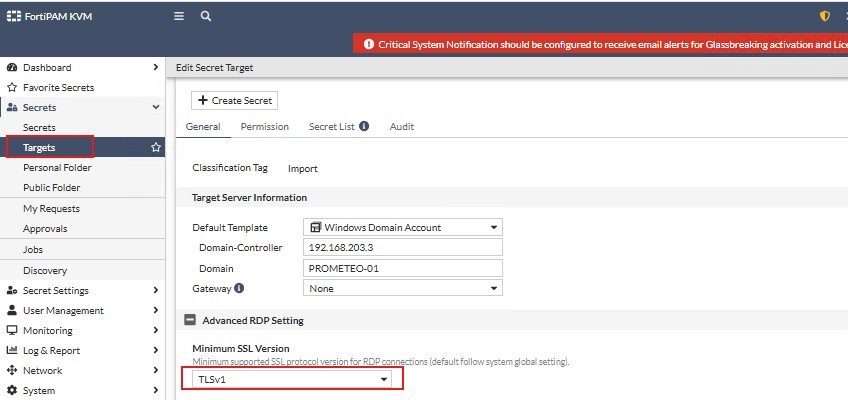Open Jobs in sidebar
Screen dimensions: 848x400
point(32,250)
